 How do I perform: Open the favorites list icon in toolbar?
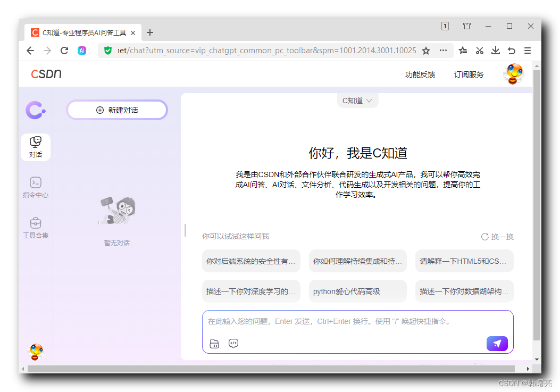coord(463,51)
